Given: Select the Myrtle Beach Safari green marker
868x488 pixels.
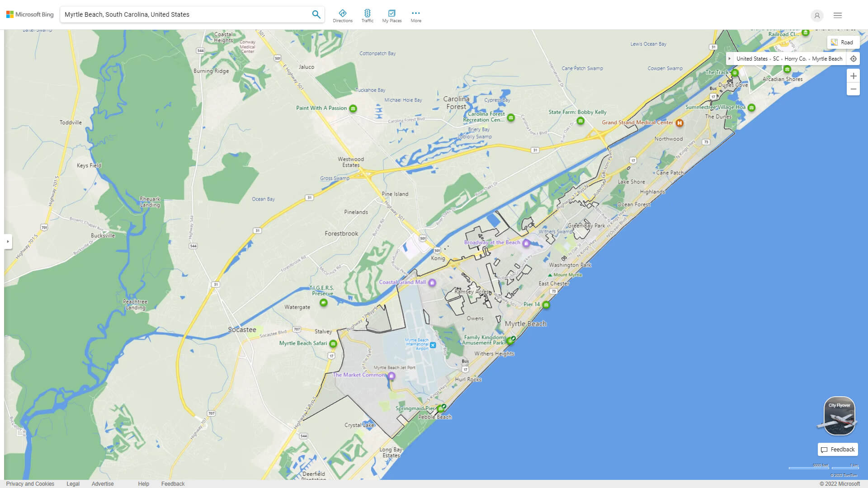Looking at the screenshot, I should click(x=333, y=343).
